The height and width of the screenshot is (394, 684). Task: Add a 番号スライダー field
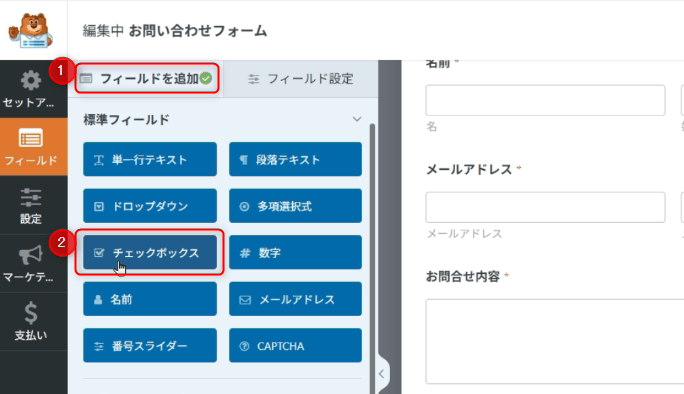[x=150, y=346]
